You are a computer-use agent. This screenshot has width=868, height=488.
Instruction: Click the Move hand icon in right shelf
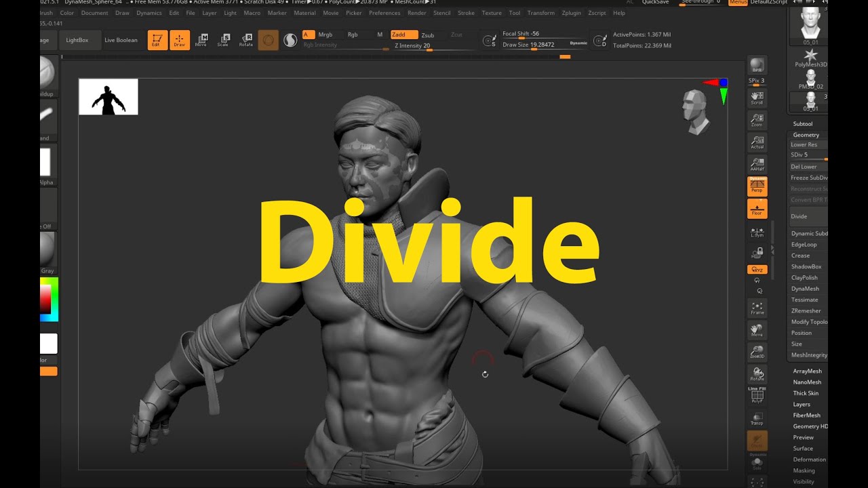click(757, 330)
